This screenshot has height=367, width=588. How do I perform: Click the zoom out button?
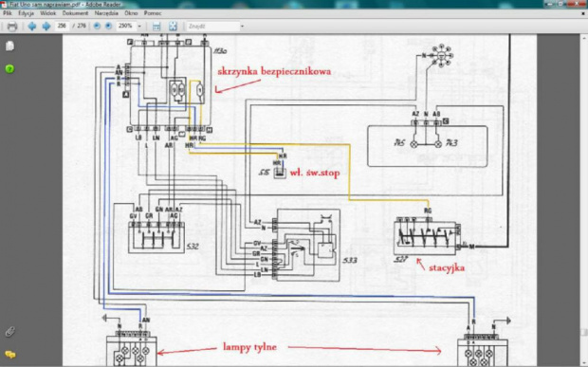(97, 26)
